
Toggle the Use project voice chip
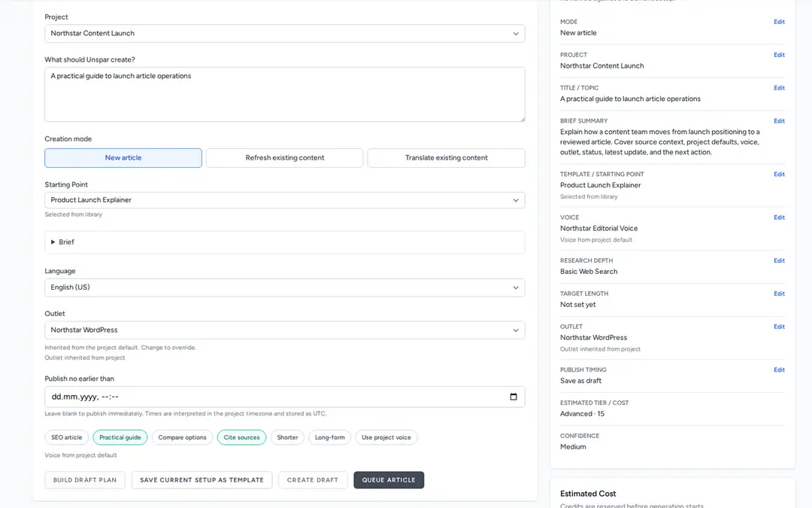tap(386, 437)
